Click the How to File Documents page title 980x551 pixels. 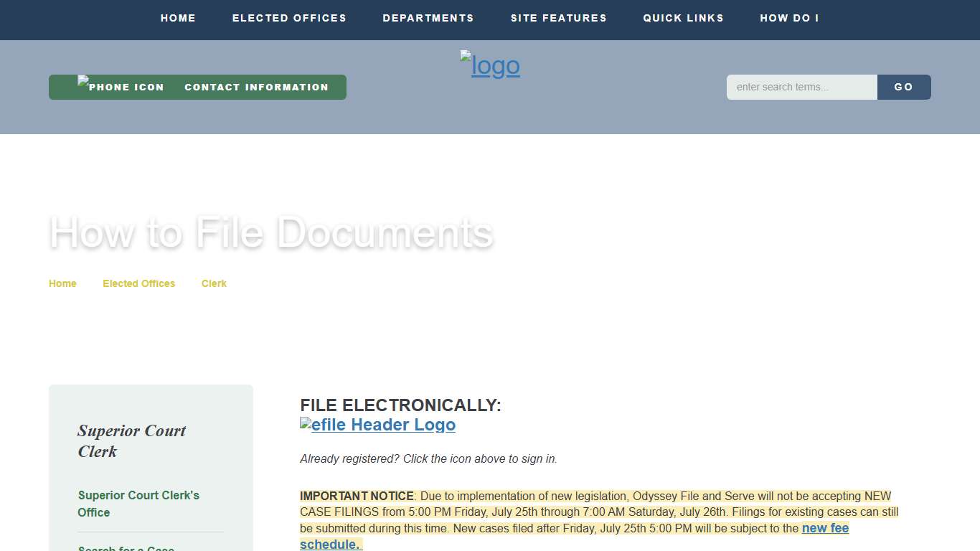tap(271, 233)
